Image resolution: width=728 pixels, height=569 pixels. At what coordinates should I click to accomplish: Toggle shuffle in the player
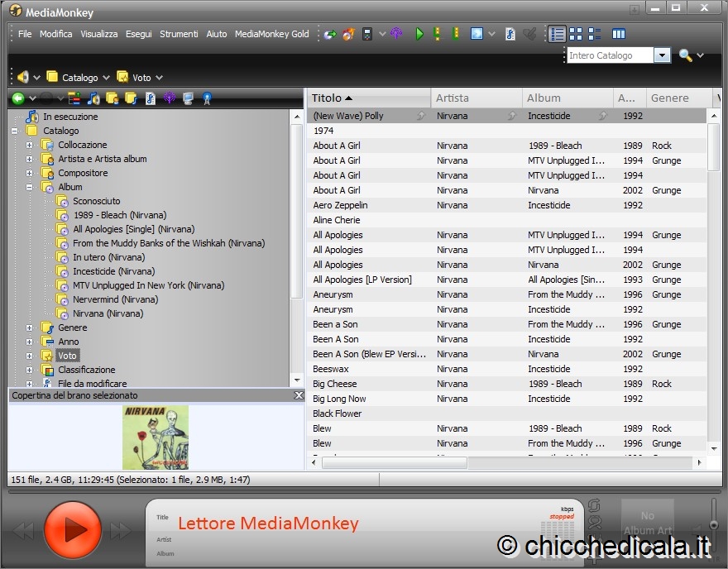[593, 522]
